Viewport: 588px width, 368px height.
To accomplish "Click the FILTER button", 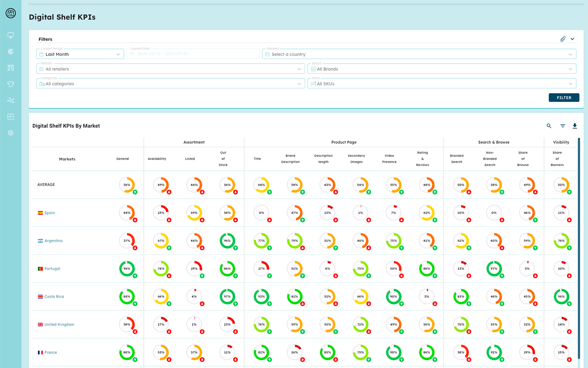I will [564, 98].
